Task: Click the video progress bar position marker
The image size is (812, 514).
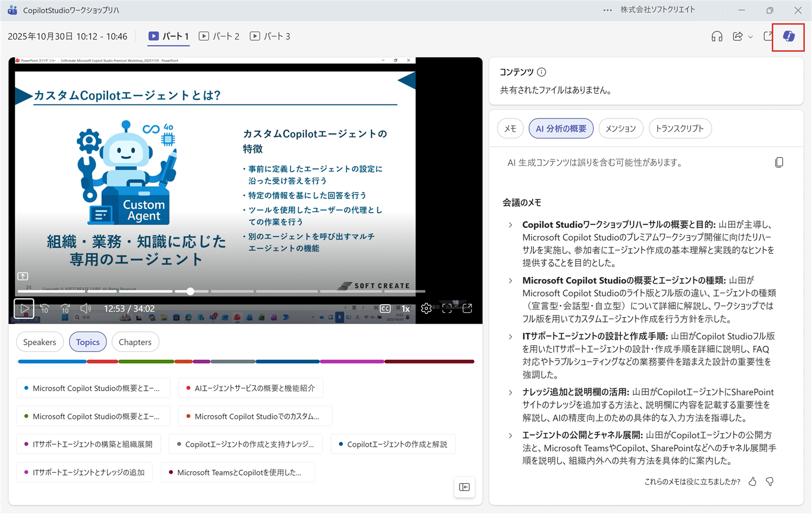Action: pos(190,291)
